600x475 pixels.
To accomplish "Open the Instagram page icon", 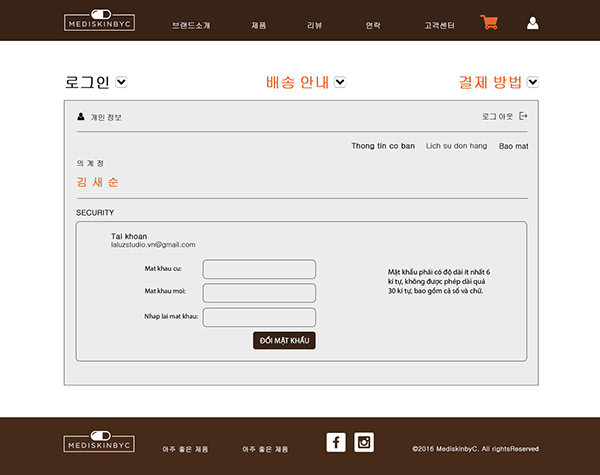I will [x=364, y=442].
